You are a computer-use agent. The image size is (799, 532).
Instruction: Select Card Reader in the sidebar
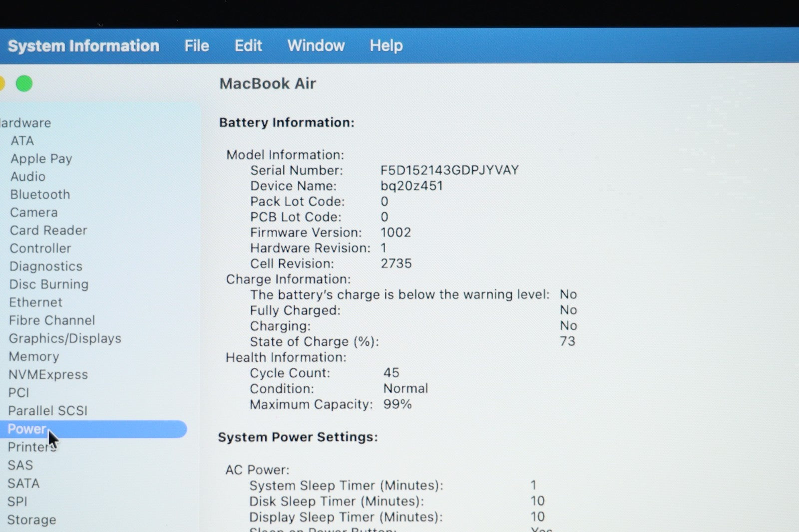pos(48,231)
